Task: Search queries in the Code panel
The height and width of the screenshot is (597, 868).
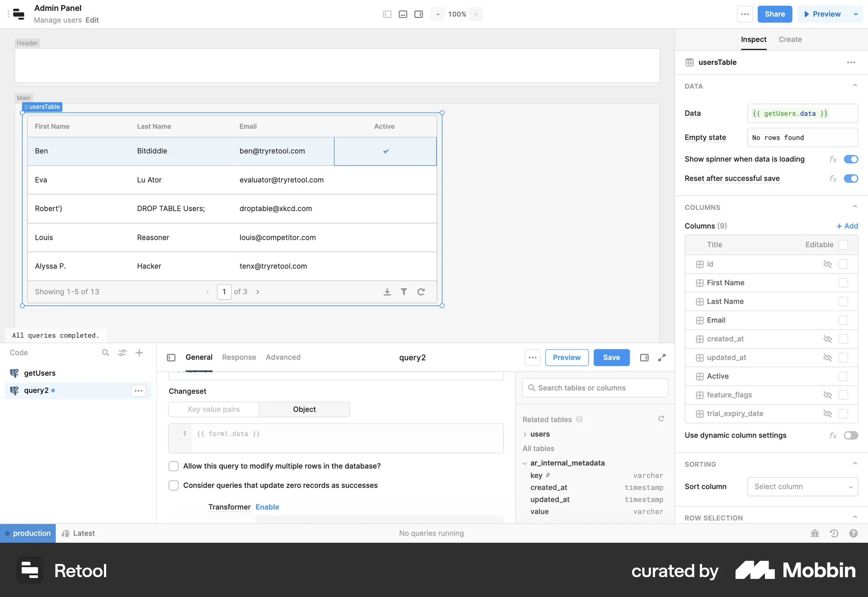Action: (x=106, y=353)
